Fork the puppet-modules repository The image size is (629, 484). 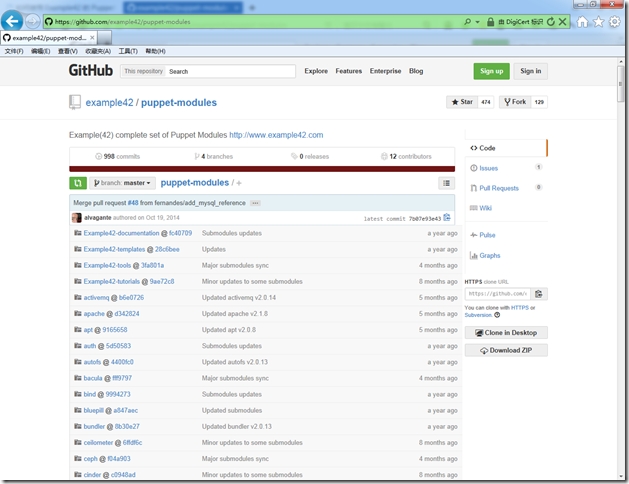point(515,102)
